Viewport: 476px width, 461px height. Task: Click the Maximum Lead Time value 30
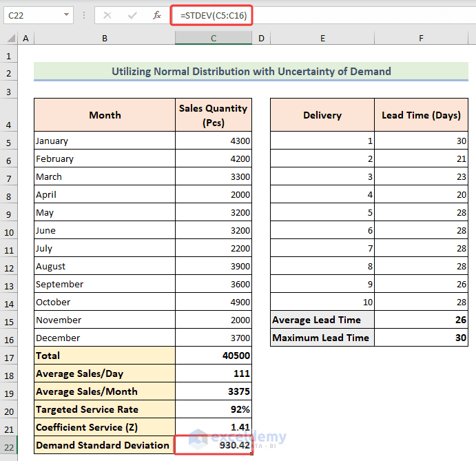[x=421, y=338]
